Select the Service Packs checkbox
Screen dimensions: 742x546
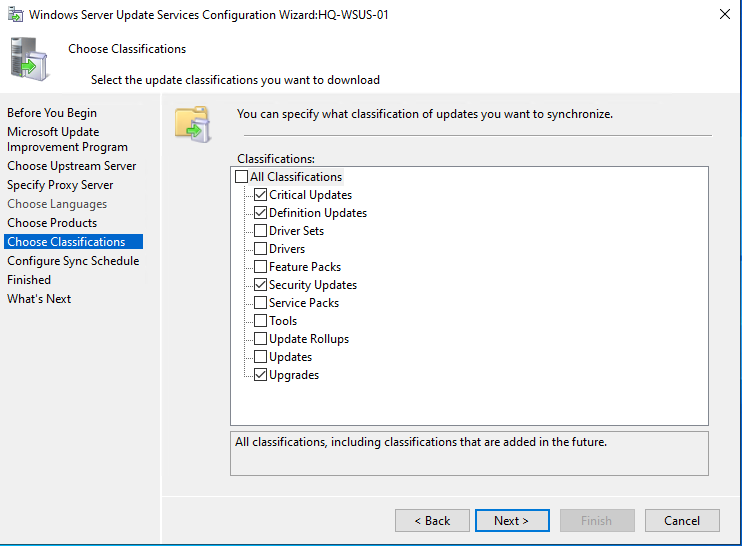261,303
